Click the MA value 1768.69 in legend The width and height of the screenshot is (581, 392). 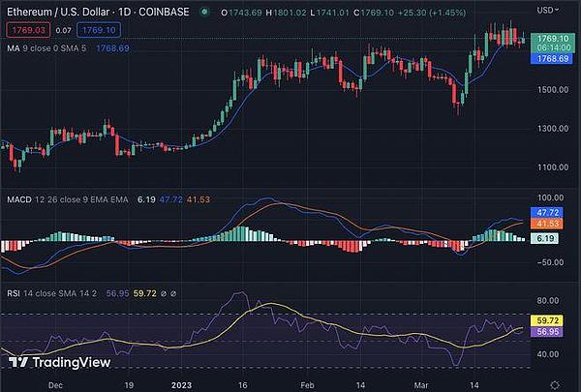(112, 48)
